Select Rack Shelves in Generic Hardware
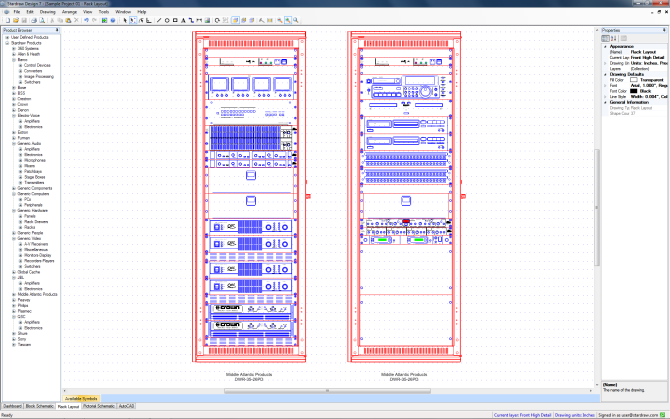Viewport: 670px width, 419px height. pyautogui.click(x=34, y=221)
